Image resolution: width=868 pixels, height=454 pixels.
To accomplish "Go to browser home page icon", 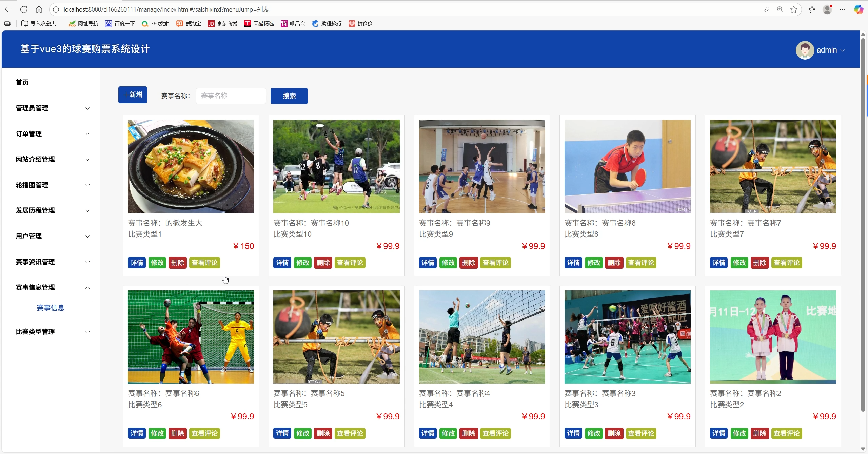I will click(x=39, y=9).
